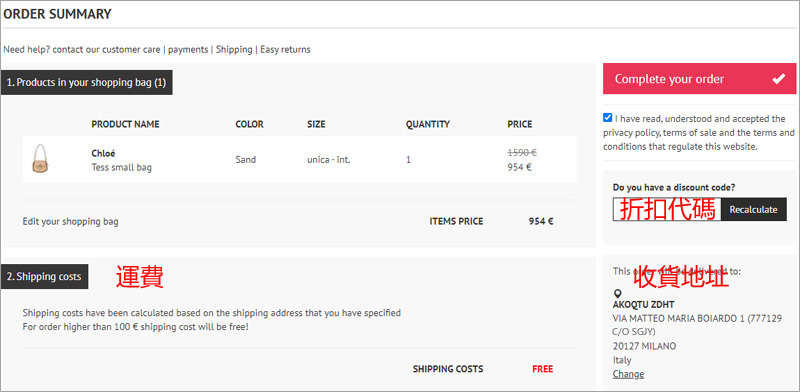Click the Tess small bag product text
Screen dimensions: 800x392
click(x=121, y=167)
